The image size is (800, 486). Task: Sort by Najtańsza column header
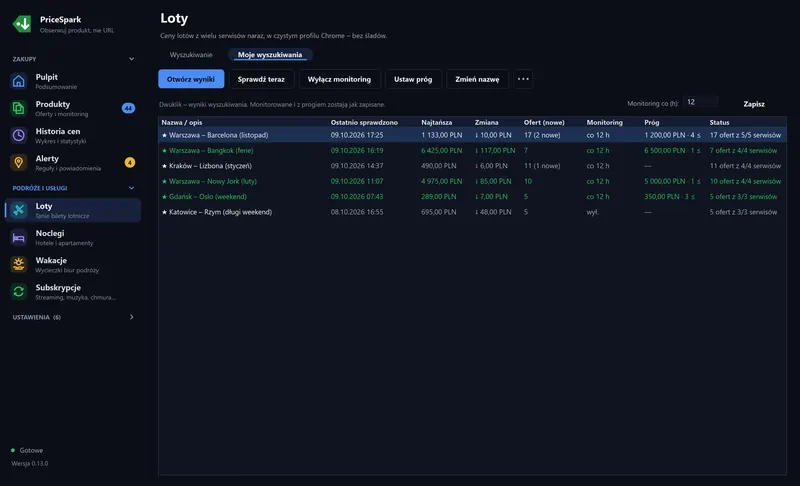(x=437, y=122)
